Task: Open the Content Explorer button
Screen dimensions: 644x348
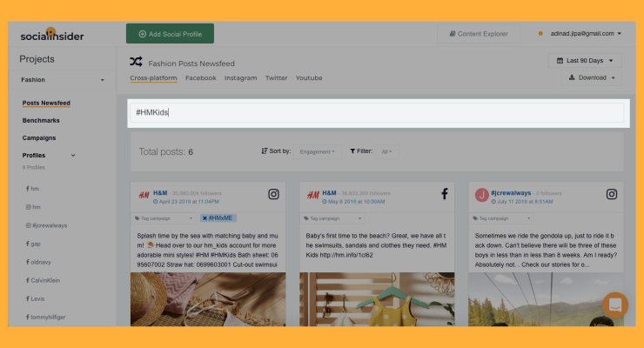Action: 479,34
